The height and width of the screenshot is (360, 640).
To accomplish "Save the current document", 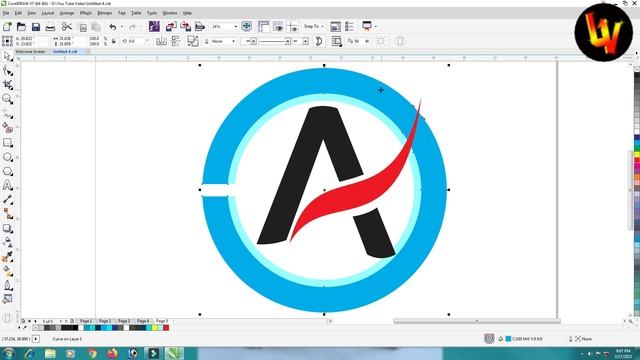I will point(36,27).
